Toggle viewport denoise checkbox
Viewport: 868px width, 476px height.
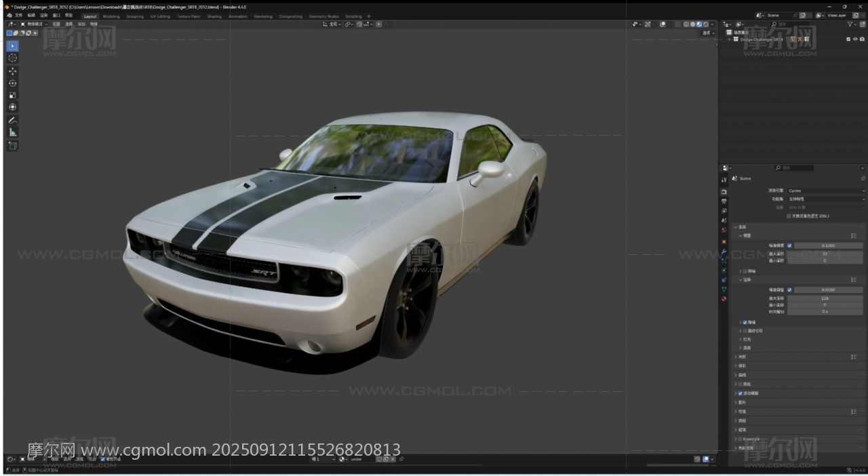click(745, 271)
